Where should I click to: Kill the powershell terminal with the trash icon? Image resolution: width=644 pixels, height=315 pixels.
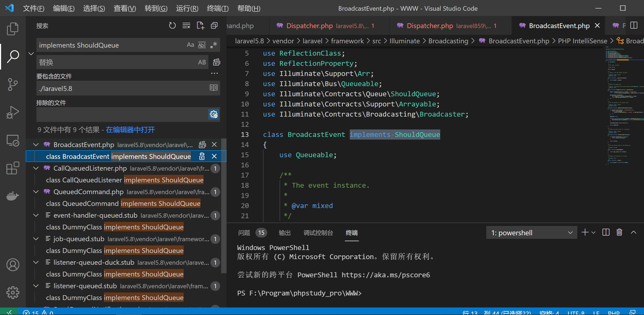pos(619,232)
